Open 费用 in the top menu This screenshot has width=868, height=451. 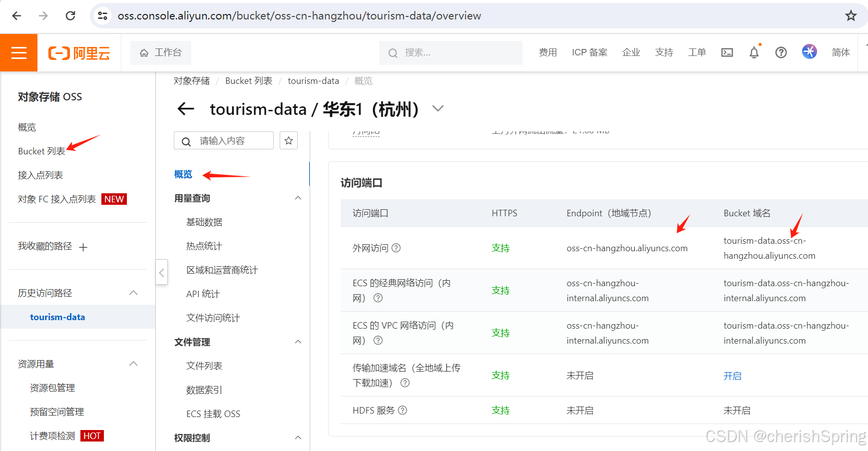click(x=548, y=52)
